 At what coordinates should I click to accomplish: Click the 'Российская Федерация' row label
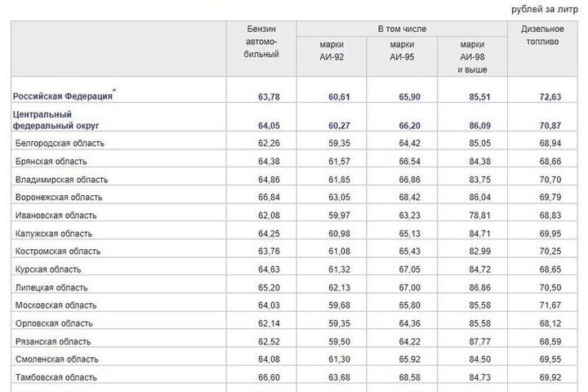point(64,96)
